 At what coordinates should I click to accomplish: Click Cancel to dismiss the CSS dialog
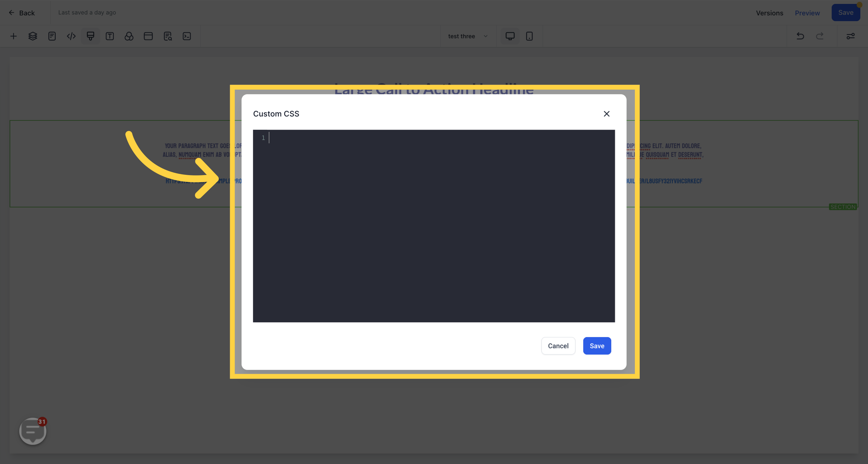coord(557,346)
